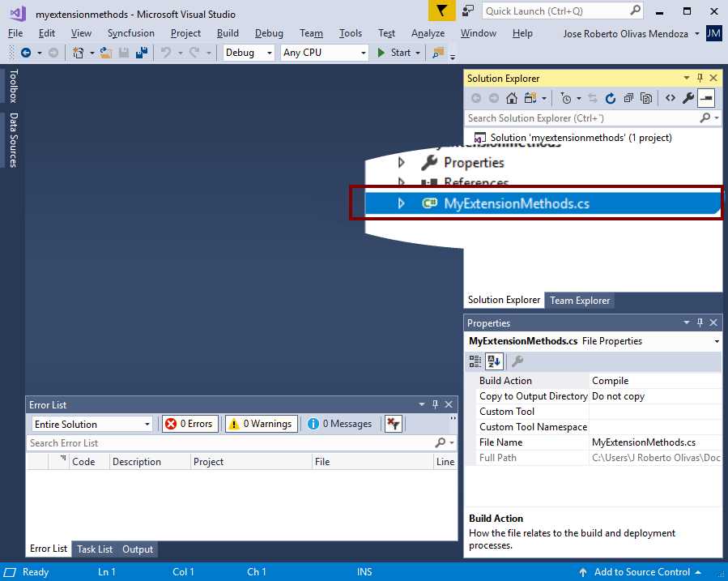Click the Show All Files icon
The image size is (728, 581).
(646, 98)
